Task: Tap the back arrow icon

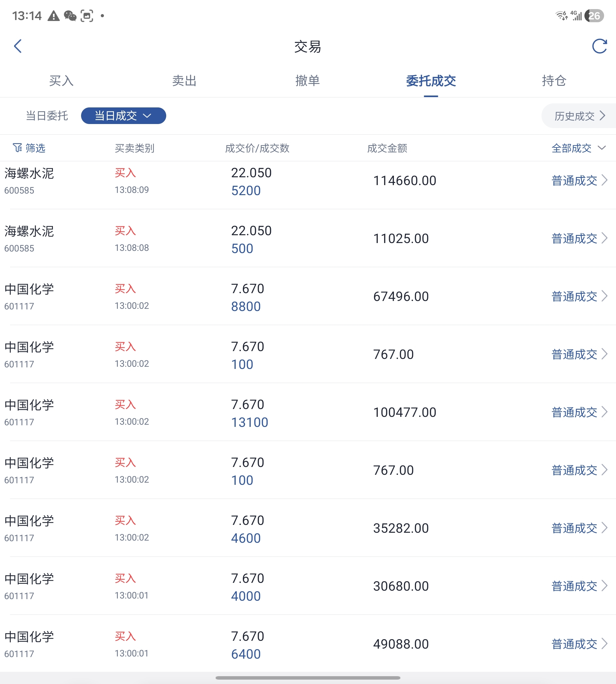Action: point(18,46)
